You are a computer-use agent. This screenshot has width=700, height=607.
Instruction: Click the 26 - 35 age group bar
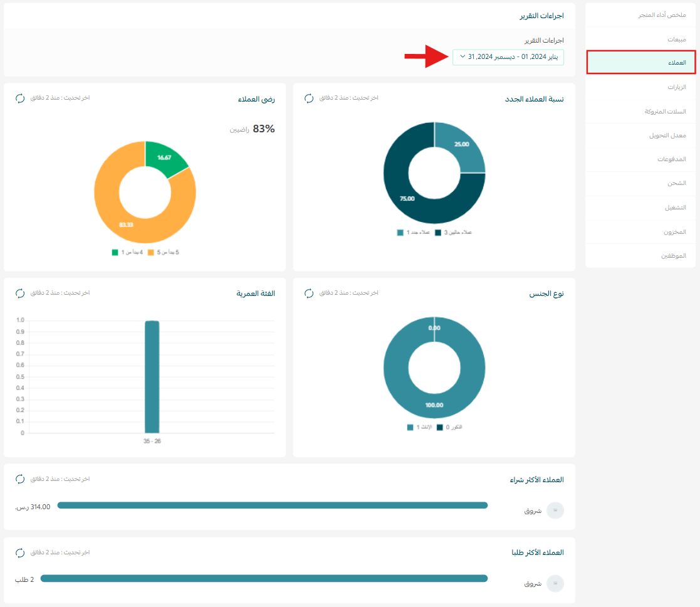tap(152, 376)
